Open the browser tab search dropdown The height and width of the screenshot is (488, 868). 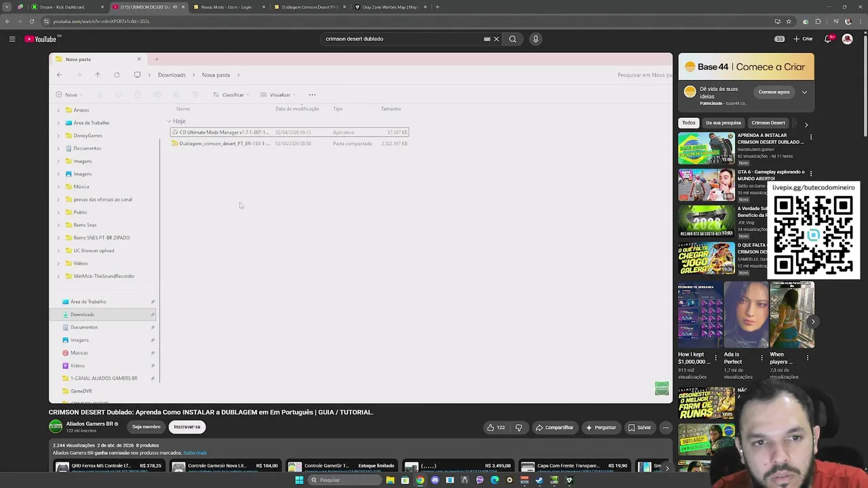click(5, 7)
